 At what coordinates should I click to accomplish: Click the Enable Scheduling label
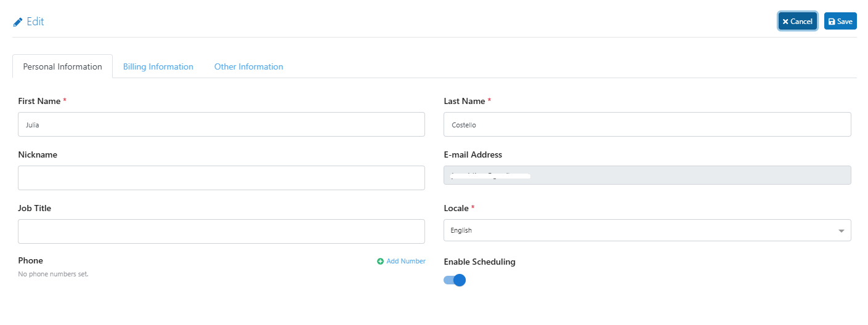click(480, 262)
